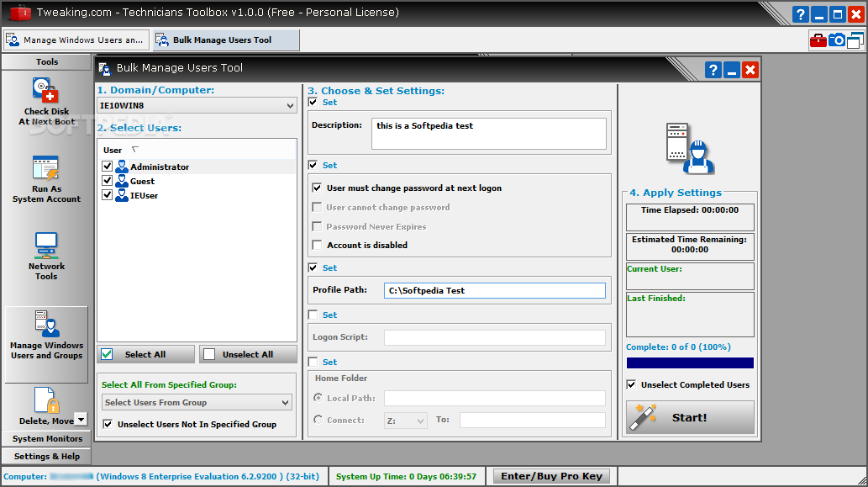Click the Description text field

click(x=489, y=134)
